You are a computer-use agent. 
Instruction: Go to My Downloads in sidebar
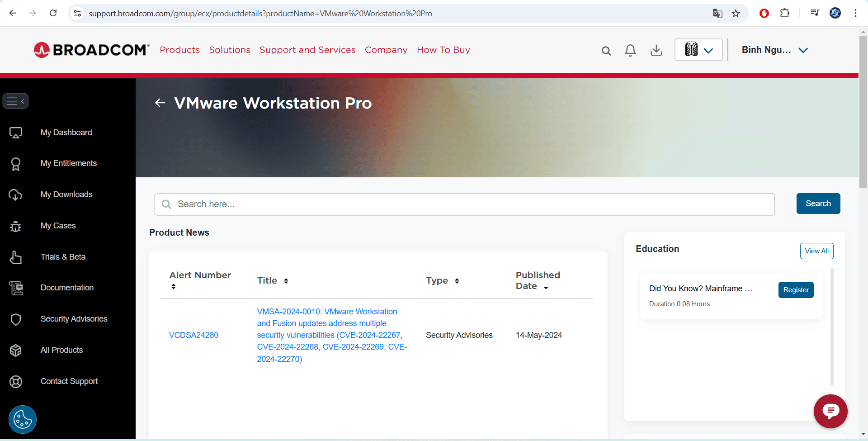[66, 194]
